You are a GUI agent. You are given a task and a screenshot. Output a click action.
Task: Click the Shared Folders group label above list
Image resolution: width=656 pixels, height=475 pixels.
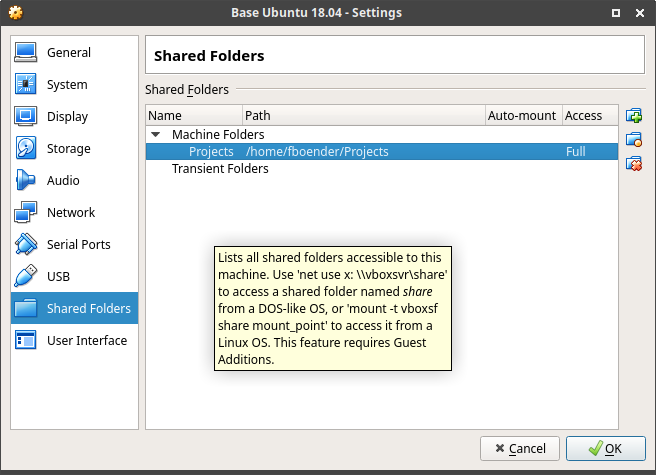187,90
